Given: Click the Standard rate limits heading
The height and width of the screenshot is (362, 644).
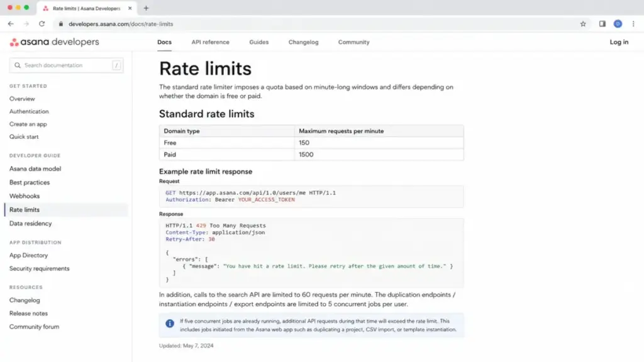Looking at the screenshot, I should pos(206,114).
